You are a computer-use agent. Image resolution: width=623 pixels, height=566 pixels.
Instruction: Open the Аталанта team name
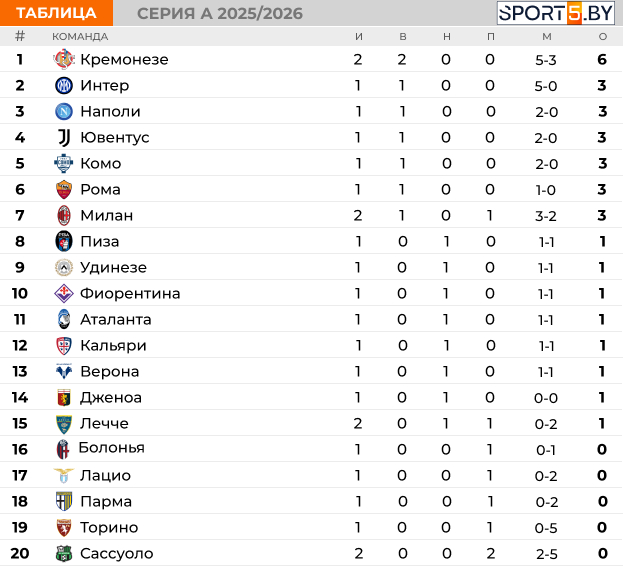[116, 319]
